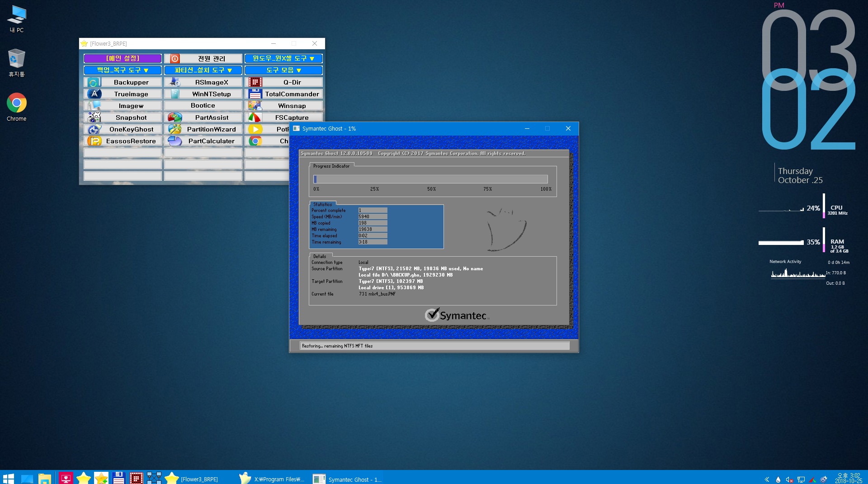
Task: Open WinNTSetup via its icon
Action: pos(175,94)
